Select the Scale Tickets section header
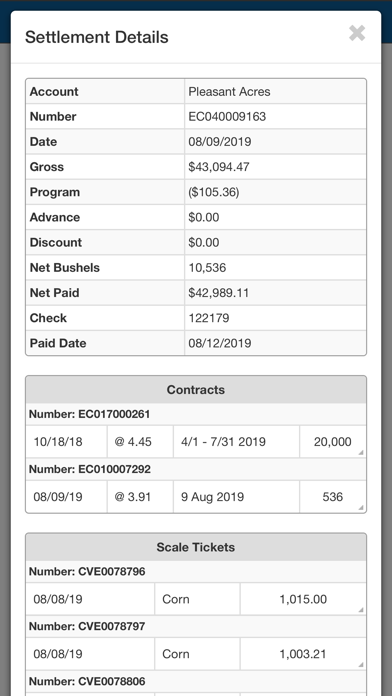Viewport: 392px width, 696px height. point(196,547)
